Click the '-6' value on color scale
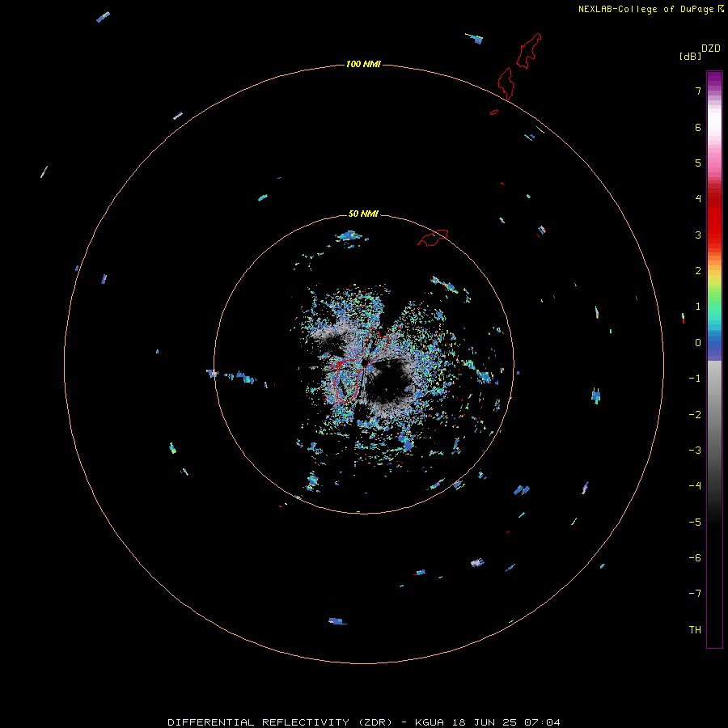 coord(695,558)
